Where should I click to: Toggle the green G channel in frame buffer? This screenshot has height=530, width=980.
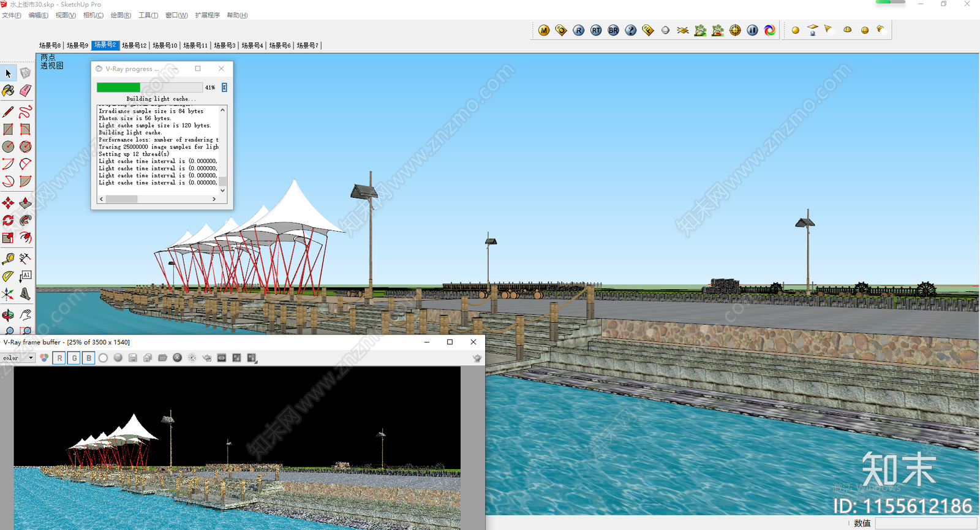(74, 358)
